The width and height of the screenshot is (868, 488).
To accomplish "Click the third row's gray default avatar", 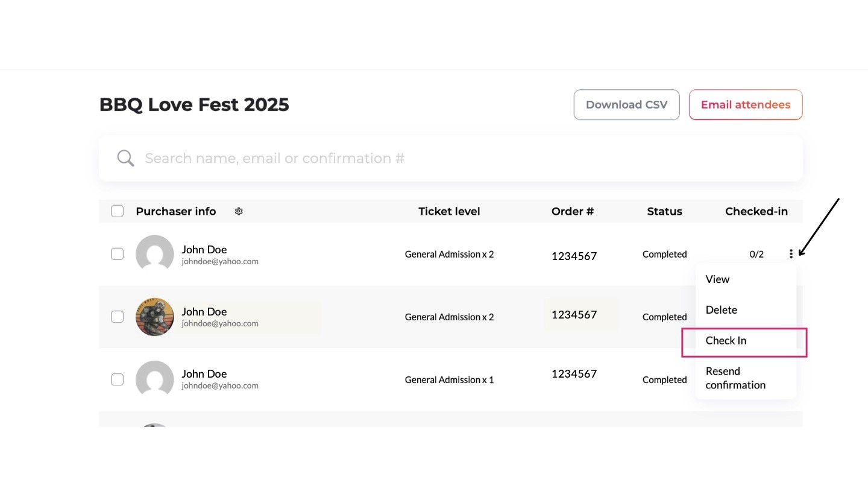I will click(x=155, y=379).
